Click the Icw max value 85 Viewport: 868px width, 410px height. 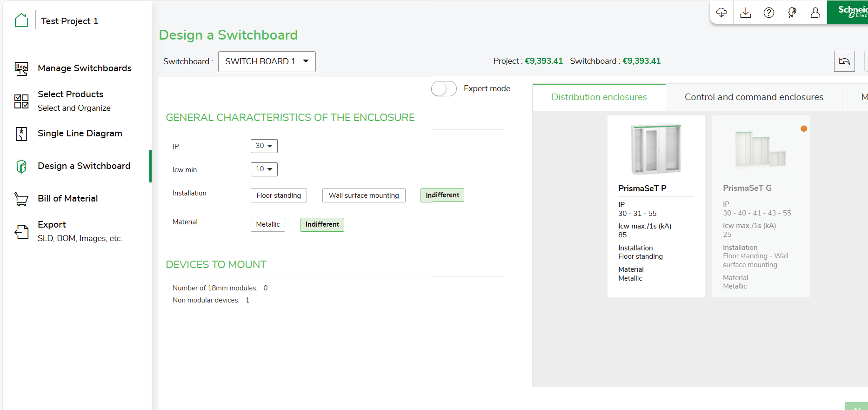click(x=622, y=235)
